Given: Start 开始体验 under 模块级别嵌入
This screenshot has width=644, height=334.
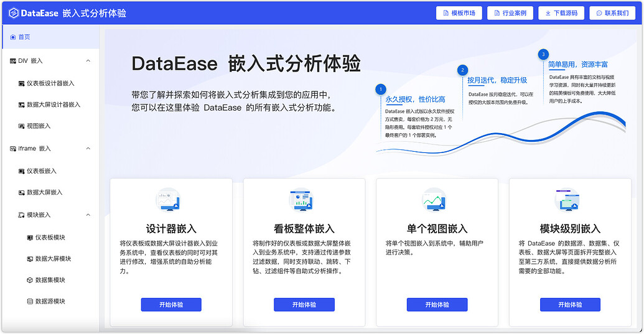Looking at the screenshot, I should point(570,305).
